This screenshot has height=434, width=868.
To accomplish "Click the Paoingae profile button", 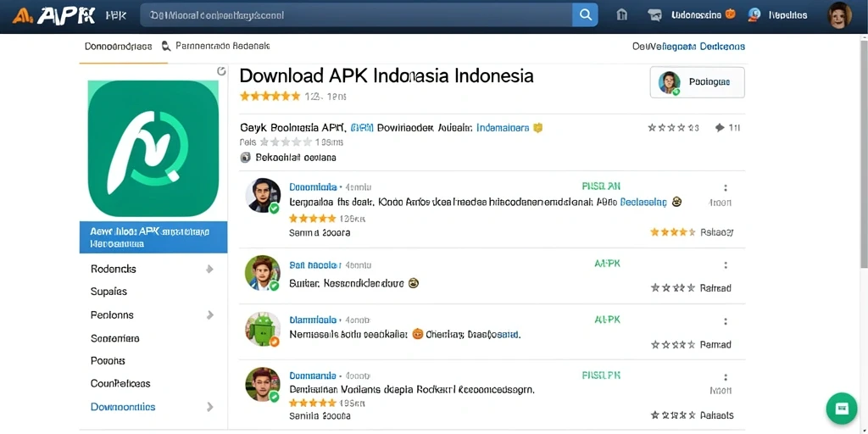I will click(x=697, y=82).
